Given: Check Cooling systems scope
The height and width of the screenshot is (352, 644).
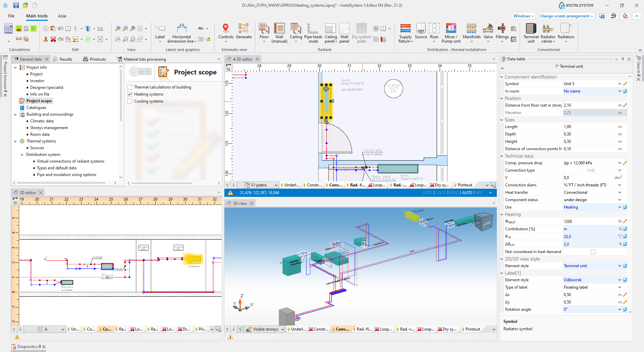Looking at the screenshot, I should click(130, 101).
